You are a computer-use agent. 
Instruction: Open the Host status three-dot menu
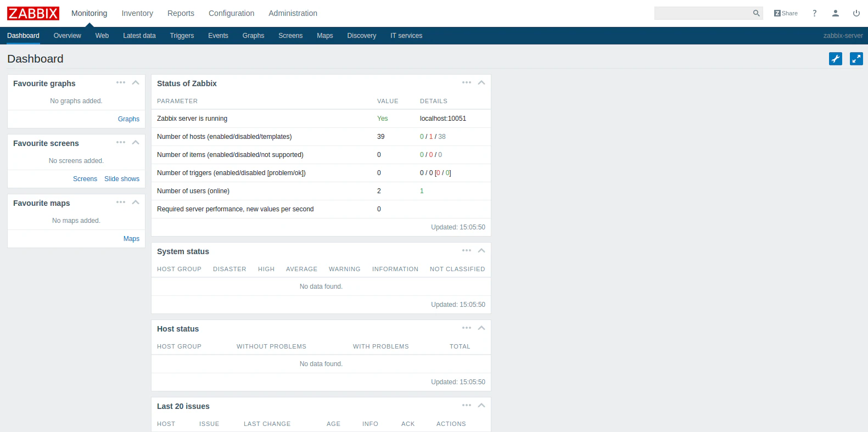click(467, 328)
